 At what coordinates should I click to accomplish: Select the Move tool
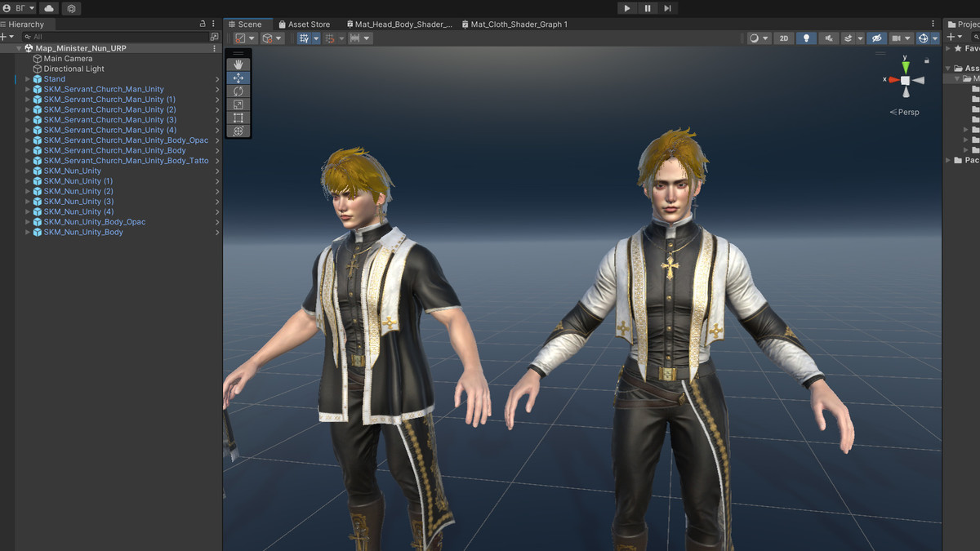(238, 78)
